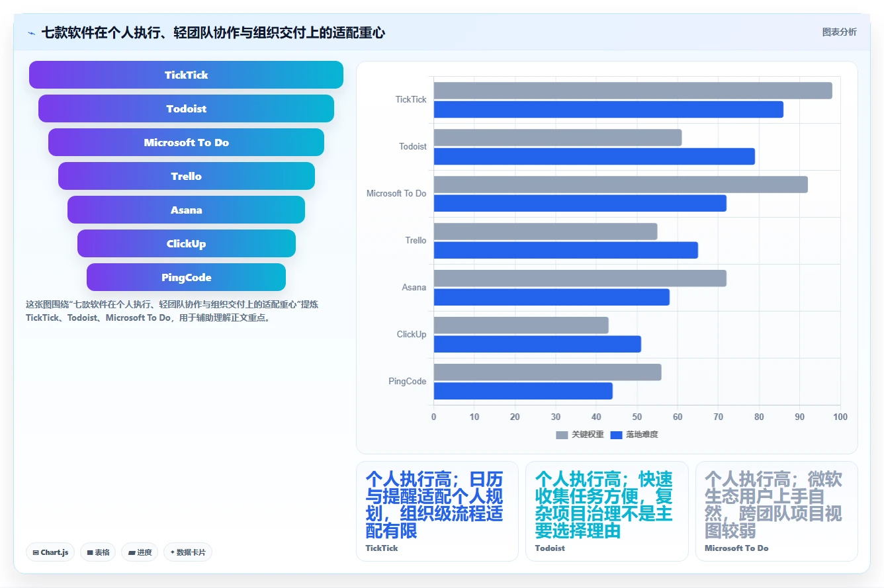Select the Asana funnel bar
Screen dimensions: 884x588
click(186, 210)
